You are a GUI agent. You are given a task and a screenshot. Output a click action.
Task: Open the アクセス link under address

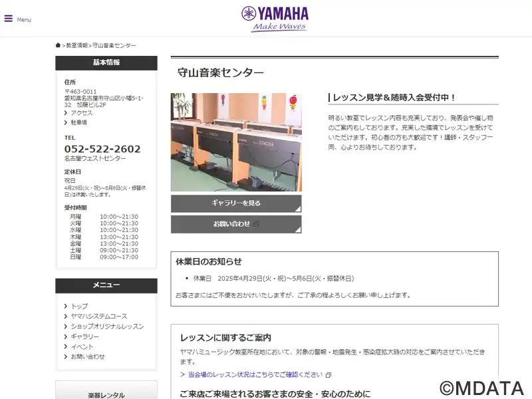(81, 113)
